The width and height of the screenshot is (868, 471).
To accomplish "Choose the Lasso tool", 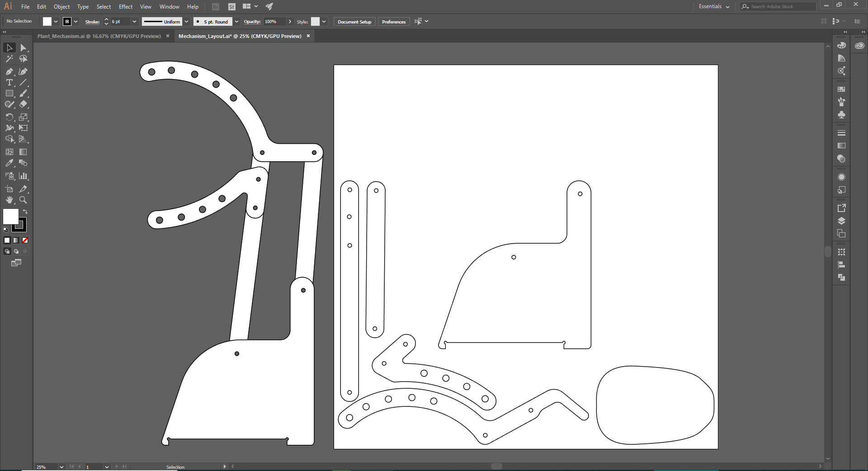I will click(24, 59).
